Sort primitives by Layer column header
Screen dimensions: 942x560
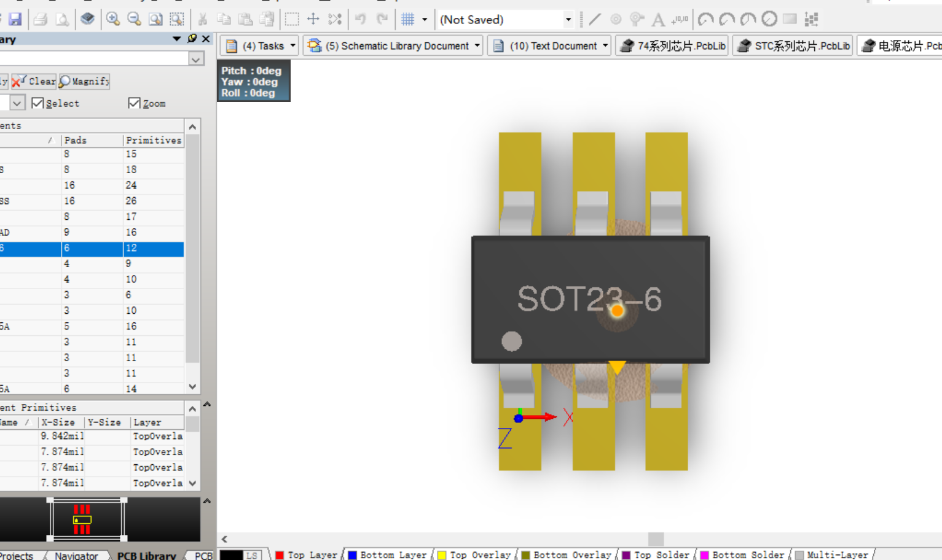pyautogui.click(x=157, y=422)
